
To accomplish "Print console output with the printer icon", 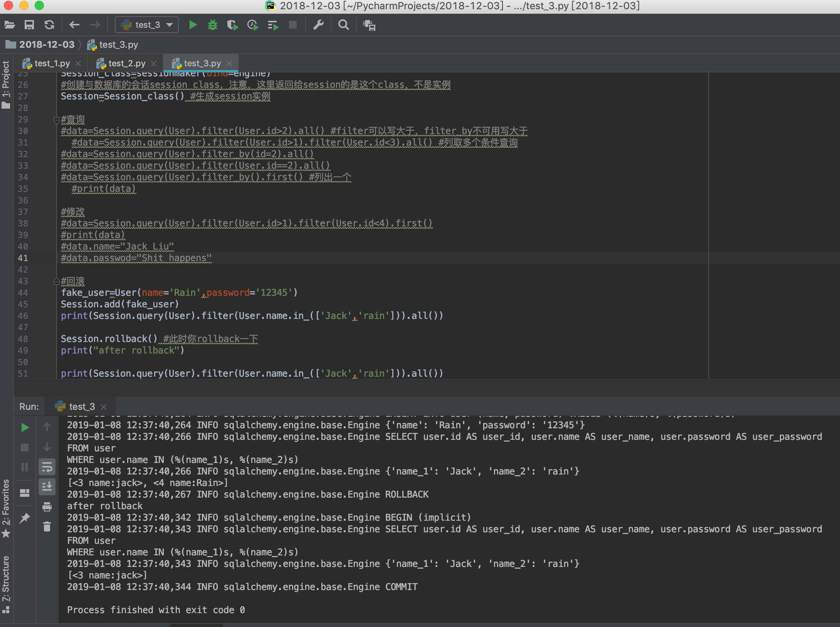I will coord(47,507).
